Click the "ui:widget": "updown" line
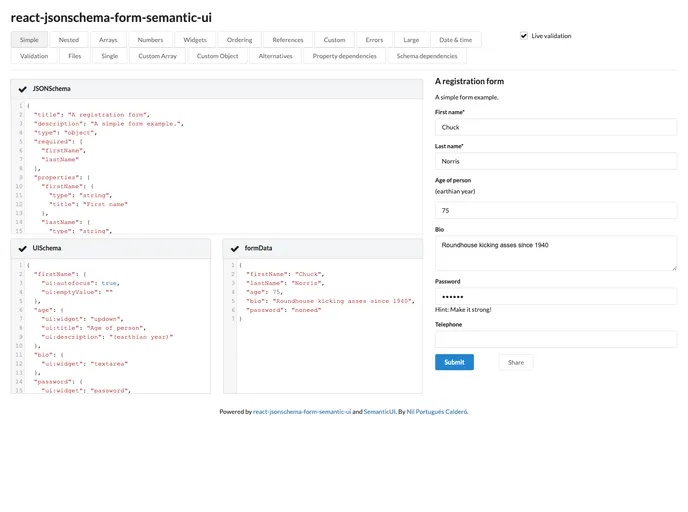 pyautogui.click(x=82, y=319)
